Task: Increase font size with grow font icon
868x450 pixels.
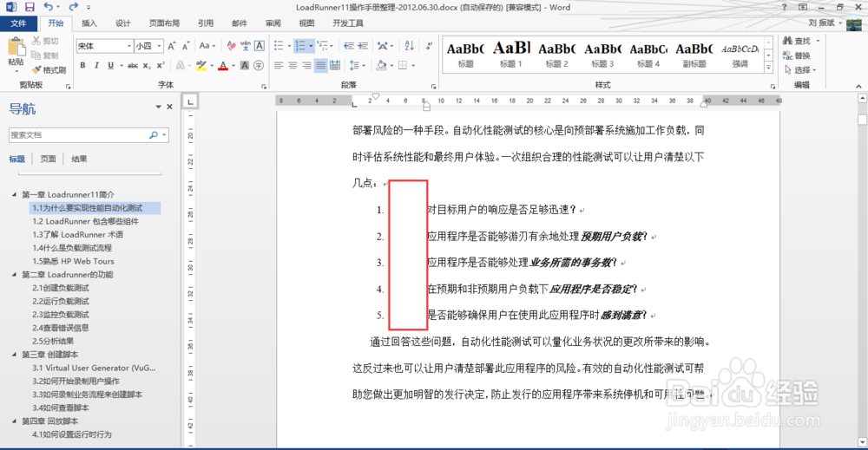Action: pyautogui.click(x=172, y=46)
